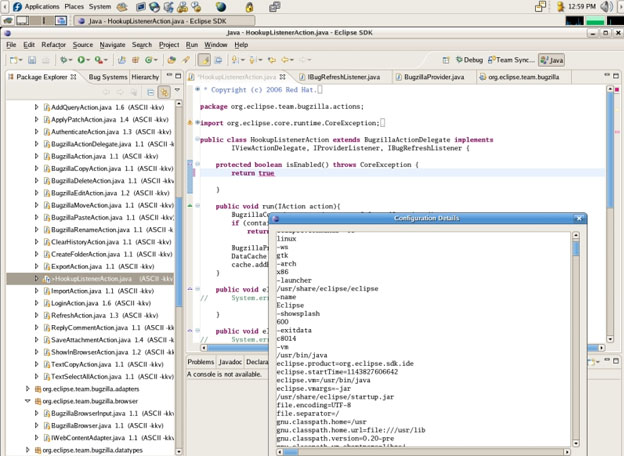
Task: Click the Configuration Details horizontal scrollbar thumb
Action: click(x=291, y=452)
